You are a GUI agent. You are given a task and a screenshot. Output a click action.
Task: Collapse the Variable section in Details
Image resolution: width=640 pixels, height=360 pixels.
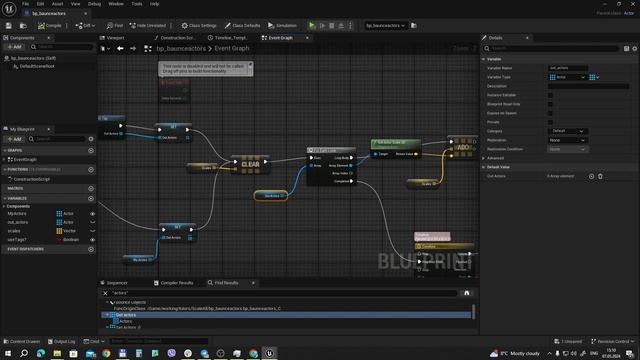pos(484,59)
